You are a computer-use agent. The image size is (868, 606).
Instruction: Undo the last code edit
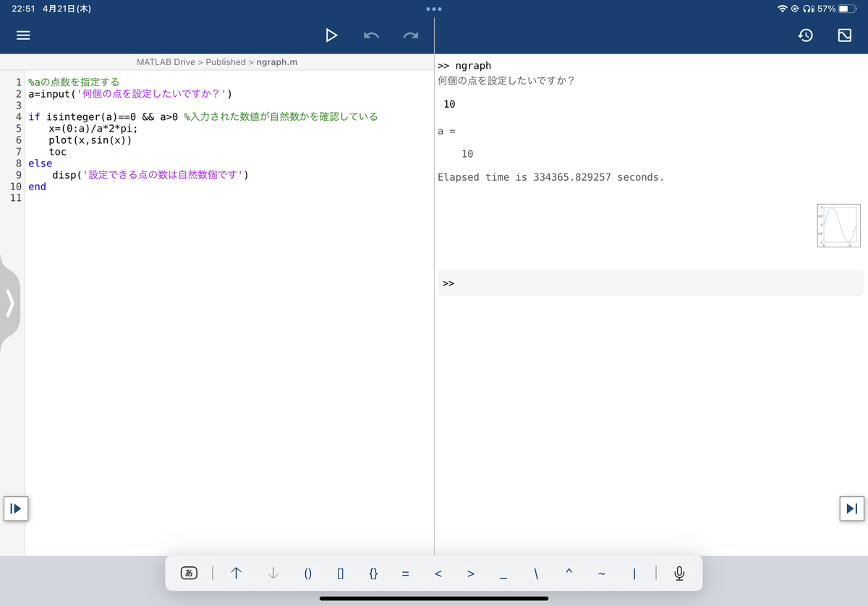(371, 35)
